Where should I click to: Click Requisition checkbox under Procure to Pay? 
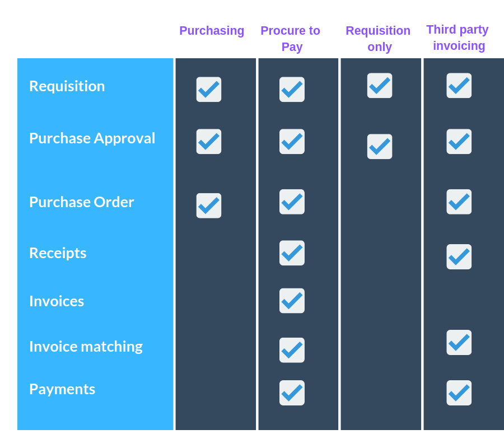pos(292,90)
